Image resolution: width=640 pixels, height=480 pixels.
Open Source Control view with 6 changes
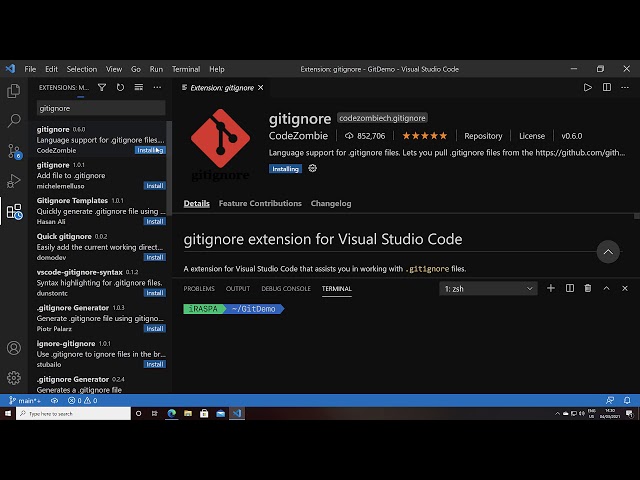click(14, 151)
